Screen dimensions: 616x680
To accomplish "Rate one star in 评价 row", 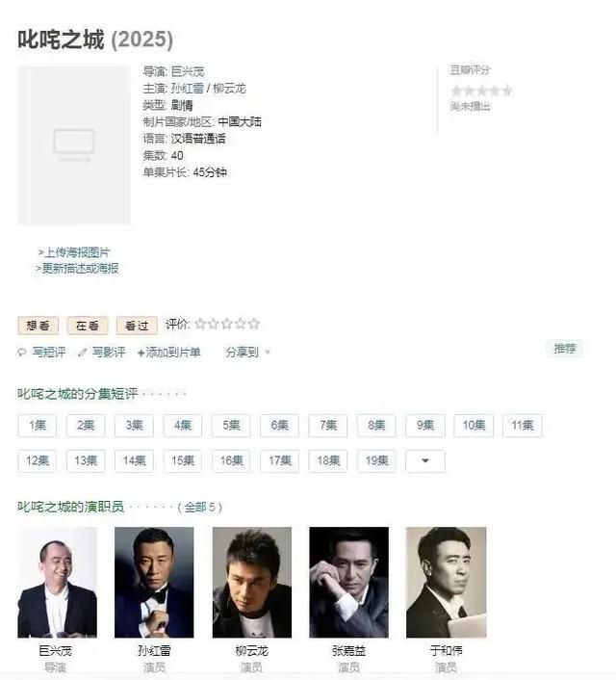I will pos(200,324).
